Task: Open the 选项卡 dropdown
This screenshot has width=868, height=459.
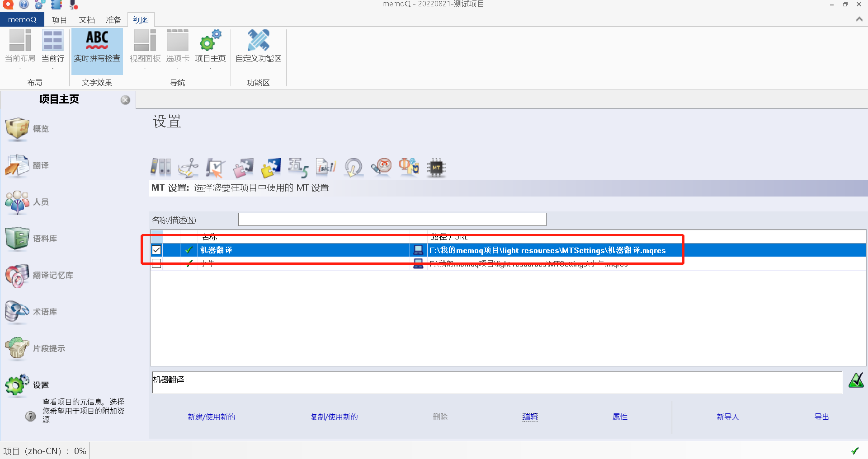Action: coord(177,50)
